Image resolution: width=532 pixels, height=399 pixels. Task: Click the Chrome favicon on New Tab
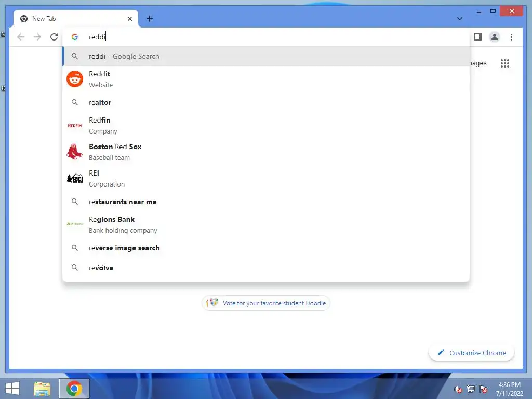[x=24, y=19]
